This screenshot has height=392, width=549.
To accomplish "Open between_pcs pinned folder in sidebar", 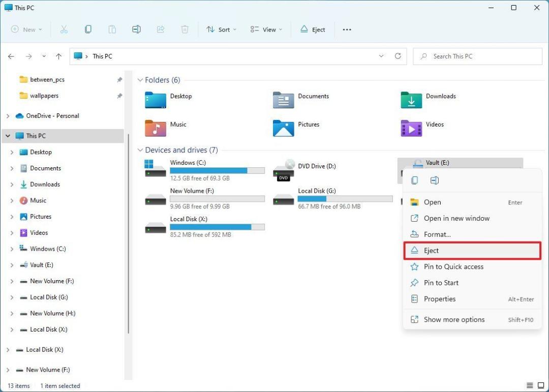I will click(47, 79).
